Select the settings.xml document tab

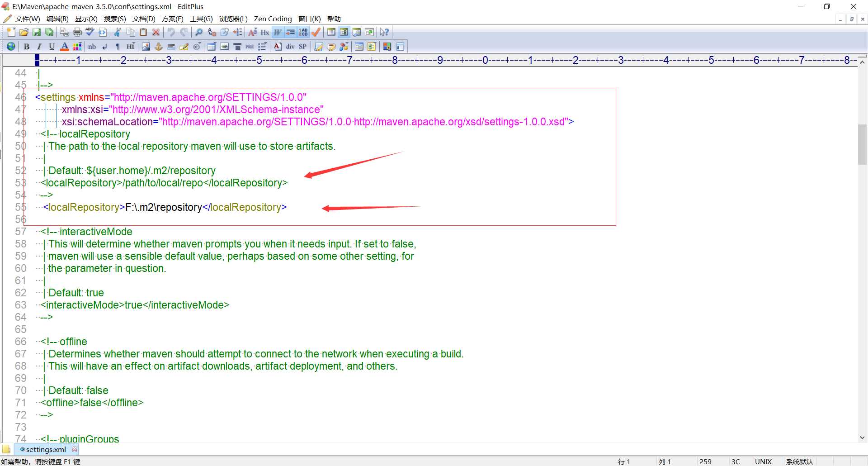coord(46,449)
